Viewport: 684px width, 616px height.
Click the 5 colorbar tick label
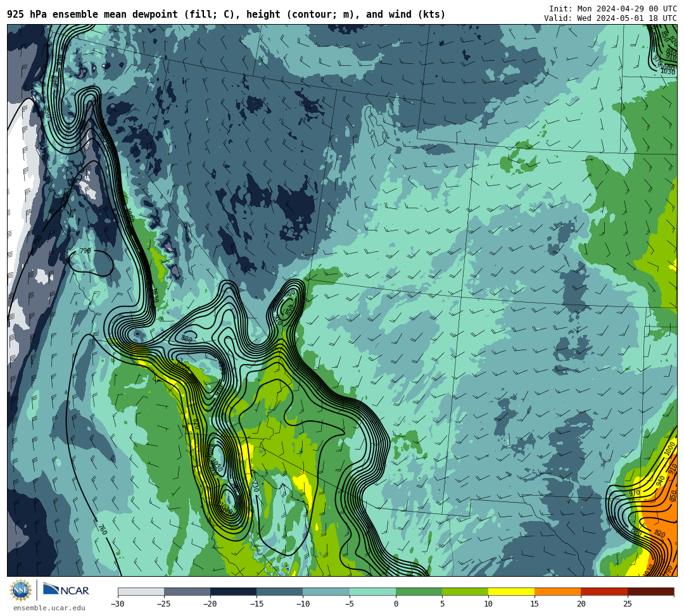point(442,604)
